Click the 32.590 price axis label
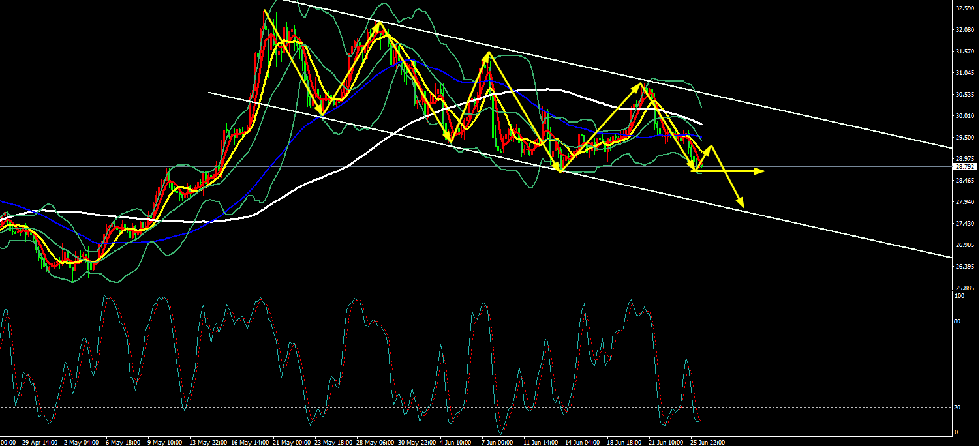The height and width of the screenshot is (446, 980). point(965,8)
